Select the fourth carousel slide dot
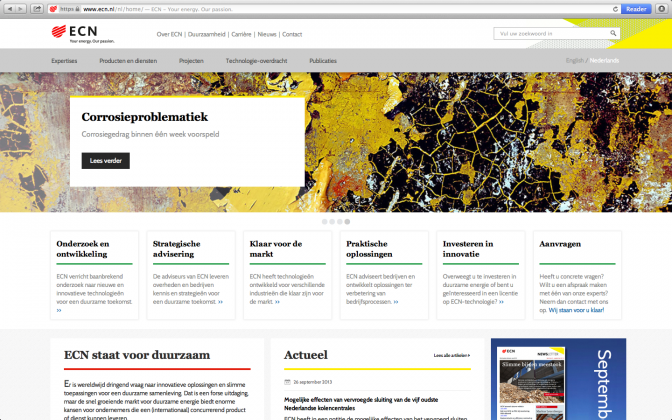Image resolution: width=672 pixels, height=420 pixels. (x=347, y=222)
